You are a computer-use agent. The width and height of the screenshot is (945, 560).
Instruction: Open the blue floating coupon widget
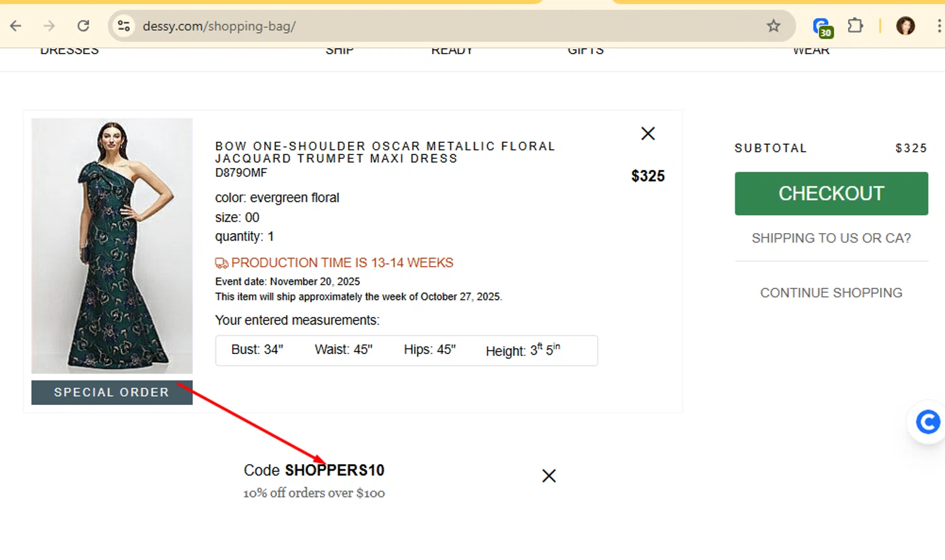[927, 422]
